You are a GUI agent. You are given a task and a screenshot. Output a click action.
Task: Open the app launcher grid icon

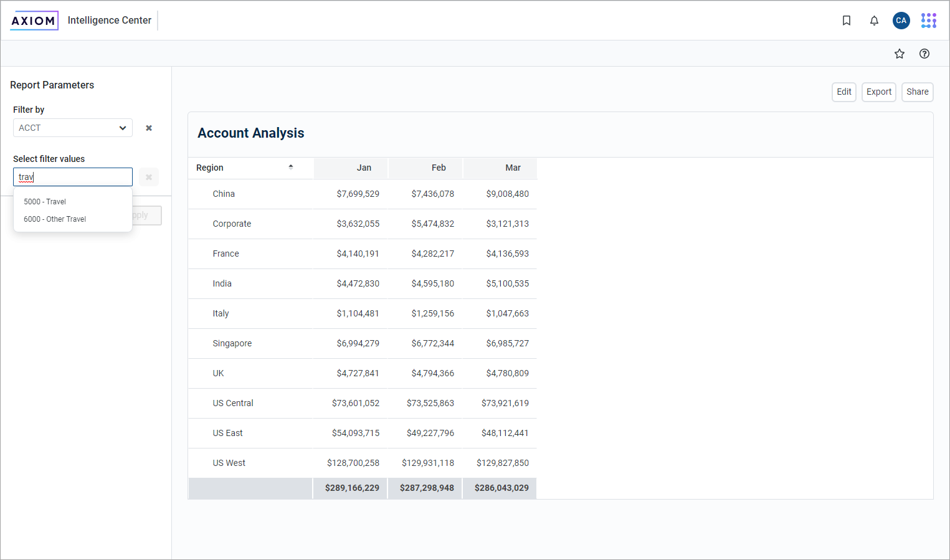pyautogui.click(x=928, y=21)
